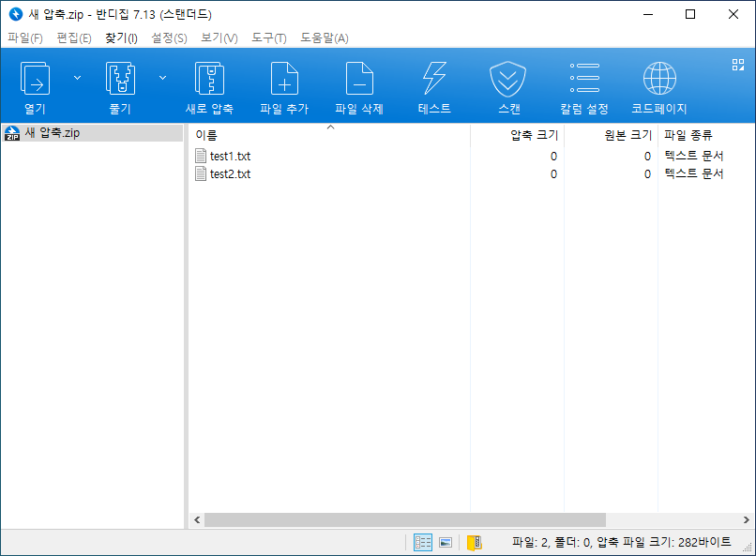756x556 pixels.
Task: Sort by 압축 크기 column header
Action: [518, 135]
